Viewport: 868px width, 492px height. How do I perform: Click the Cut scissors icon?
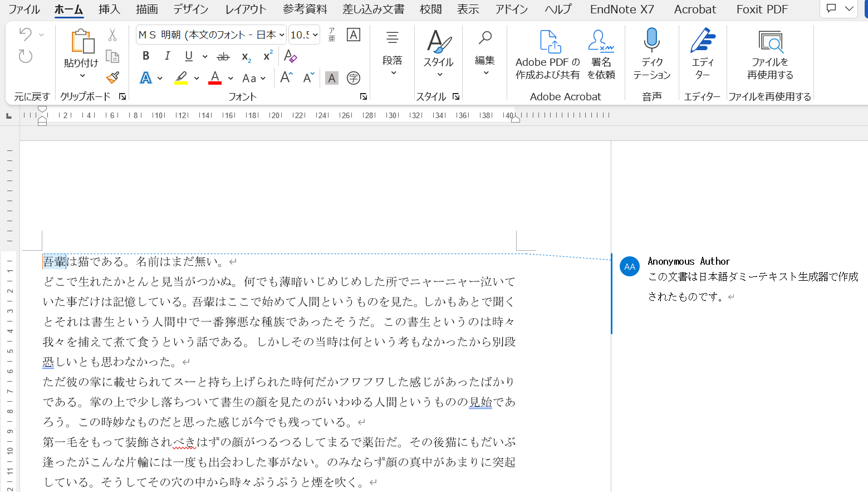pos(112,35)
